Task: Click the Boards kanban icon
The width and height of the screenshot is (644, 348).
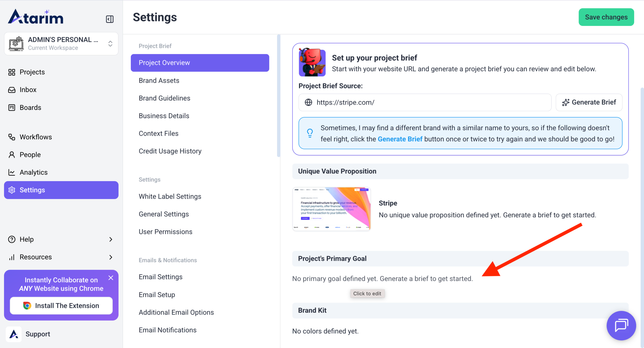Action: tap(12, 108)
